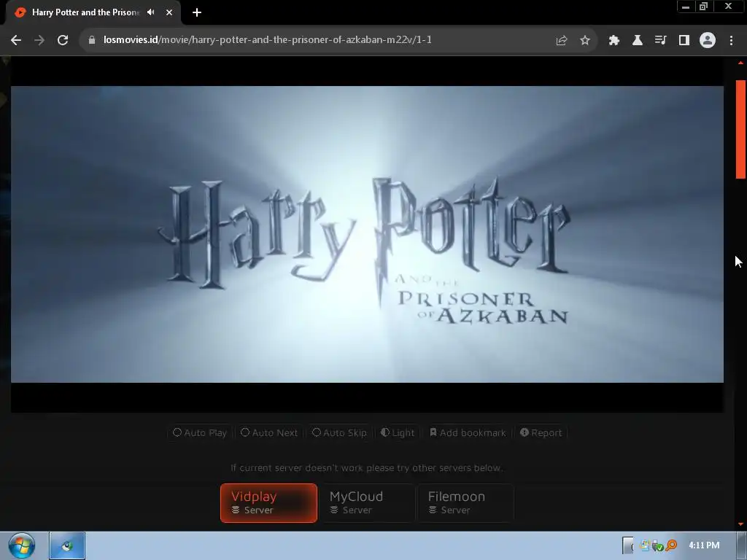Screen dimensions: 747x560
Task: Toggle the Auto Skip option
Action: tap(339, 433)
